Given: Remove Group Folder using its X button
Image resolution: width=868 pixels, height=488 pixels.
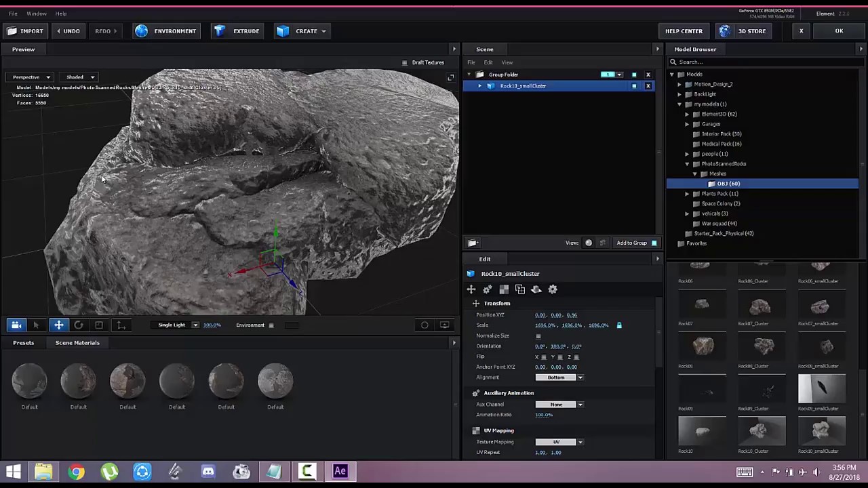Looking at the screenshot, I should (x=648, y=75).
